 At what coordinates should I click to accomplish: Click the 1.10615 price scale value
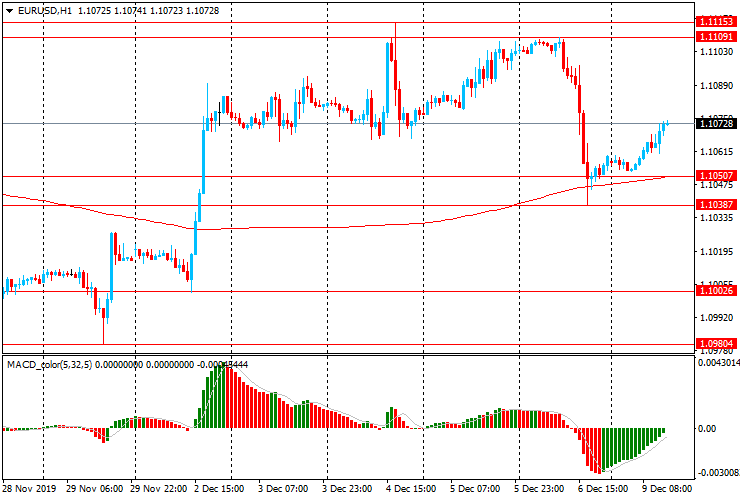[x=716, y=152]
